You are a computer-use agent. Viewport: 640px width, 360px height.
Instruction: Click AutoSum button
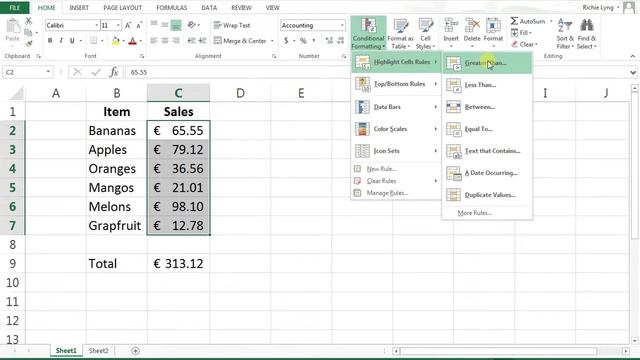527,21
